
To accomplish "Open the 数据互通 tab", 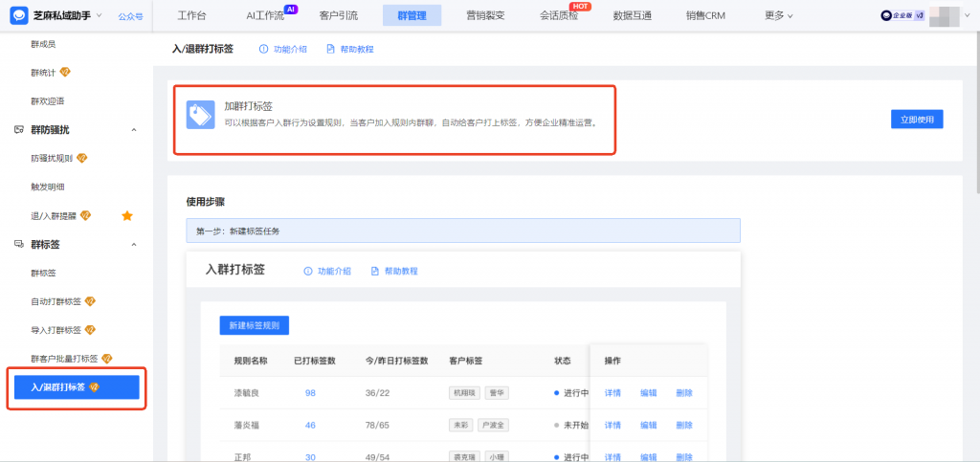I will 633,15.
